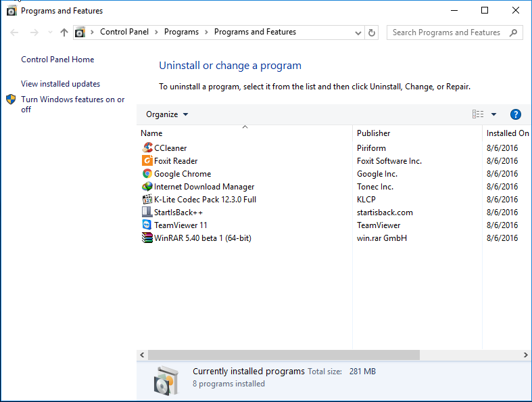532x402 pixels.
Task: Select the CCleaner entry name
Action: tap(170, 148)
